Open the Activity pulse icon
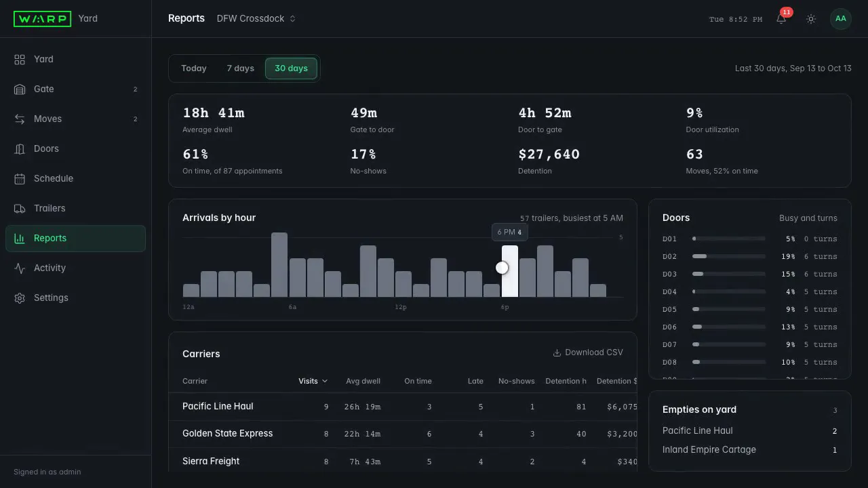Image resolution: width=868 pixels, height=488 pixels. (x=20, y=268)
